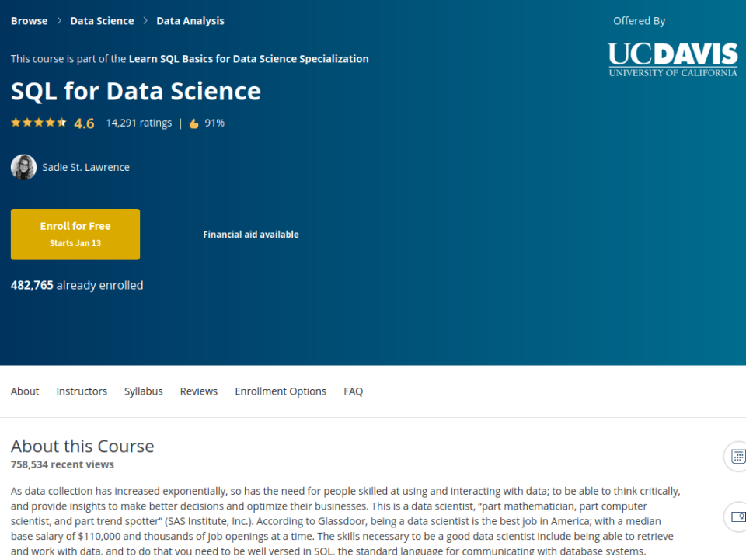Image resolution: width=746 pixels, height=560 pixels.
Task: Click the calendar icon beside the course description
Action: 737,456
